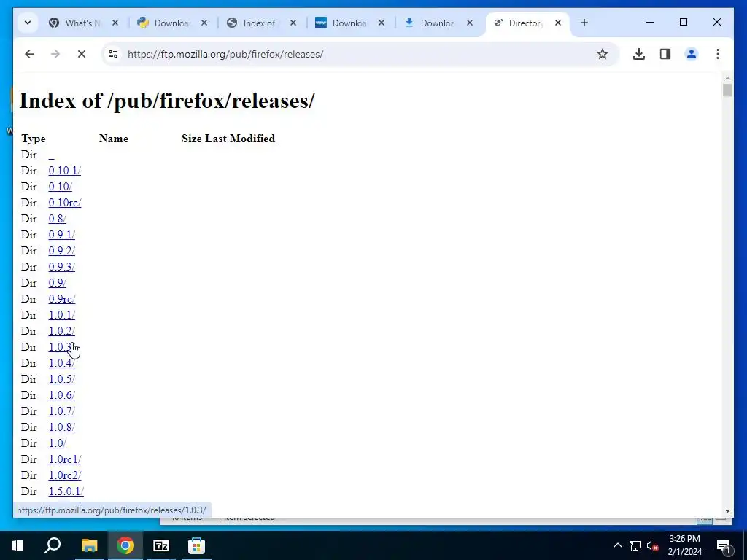747x560 pixels.
Task: Open the 0.9.1/ directory
Action: 61,235
